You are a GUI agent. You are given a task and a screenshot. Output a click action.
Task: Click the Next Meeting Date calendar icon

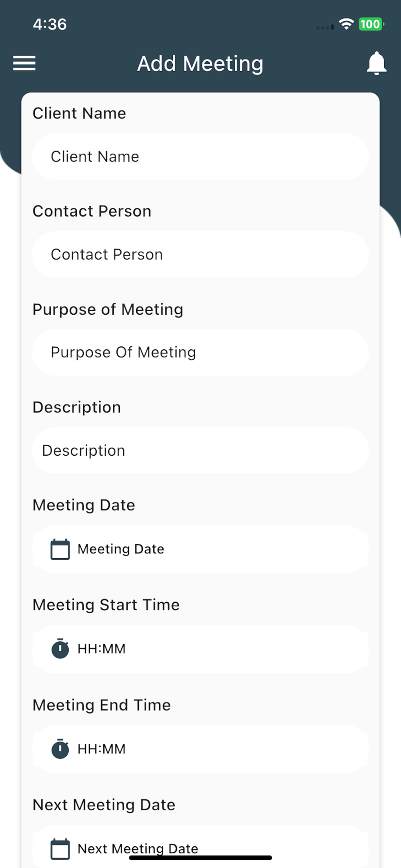click(x=60, y=848)
